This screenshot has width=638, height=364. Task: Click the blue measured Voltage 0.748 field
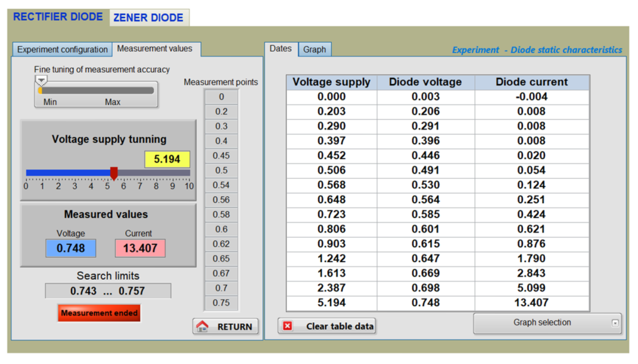click(71, 248)
